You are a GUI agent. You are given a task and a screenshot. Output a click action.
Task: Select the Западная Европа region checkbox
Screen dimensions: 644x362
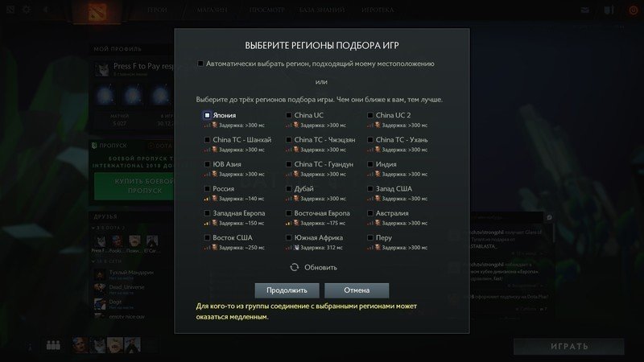coord(207,213)
